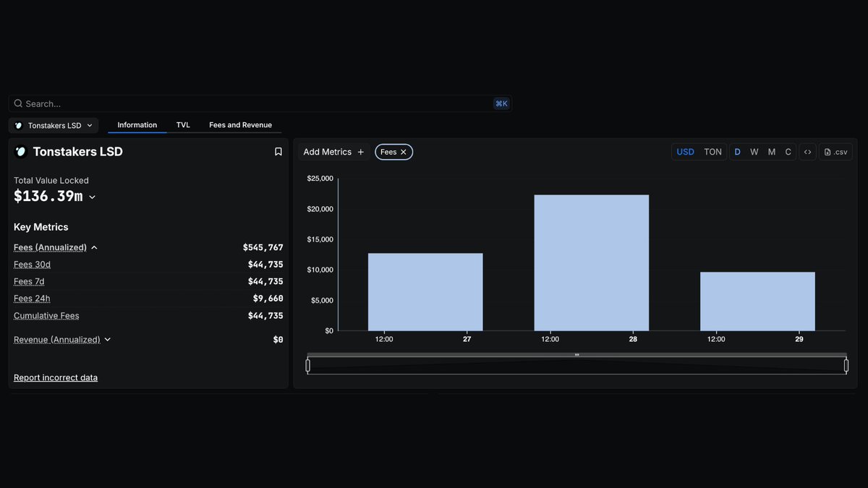Click the search magnifier icon

coord(18,103)
